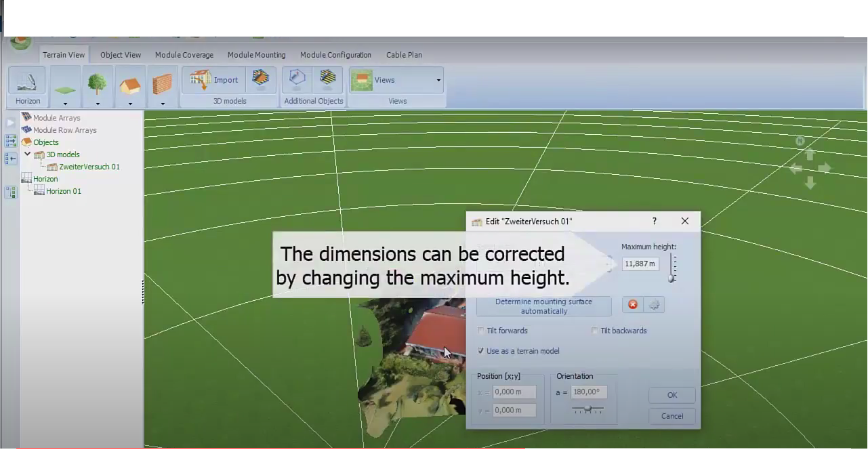868x456 pixels.
Task: Click the Maximum height input field
Action: pos(640,264)
